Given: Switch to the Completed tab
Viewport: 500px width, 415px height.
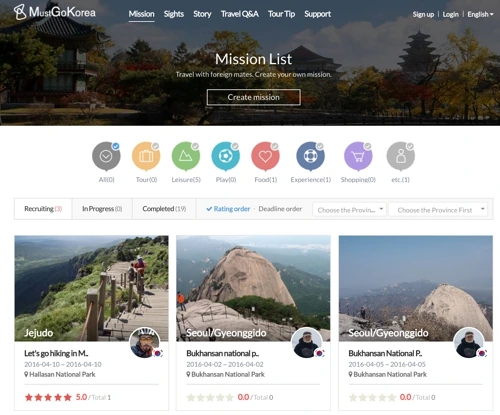Looking at the screenshot, I should pyautogui.click(x=164, y=209).
